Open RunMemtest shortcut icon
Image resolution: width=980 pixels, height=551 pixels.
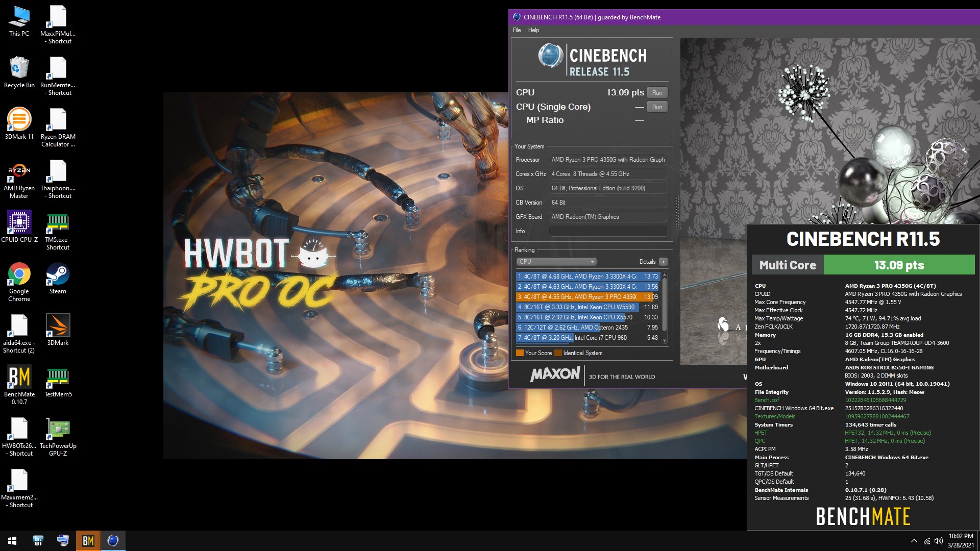(x=58, y=76)
